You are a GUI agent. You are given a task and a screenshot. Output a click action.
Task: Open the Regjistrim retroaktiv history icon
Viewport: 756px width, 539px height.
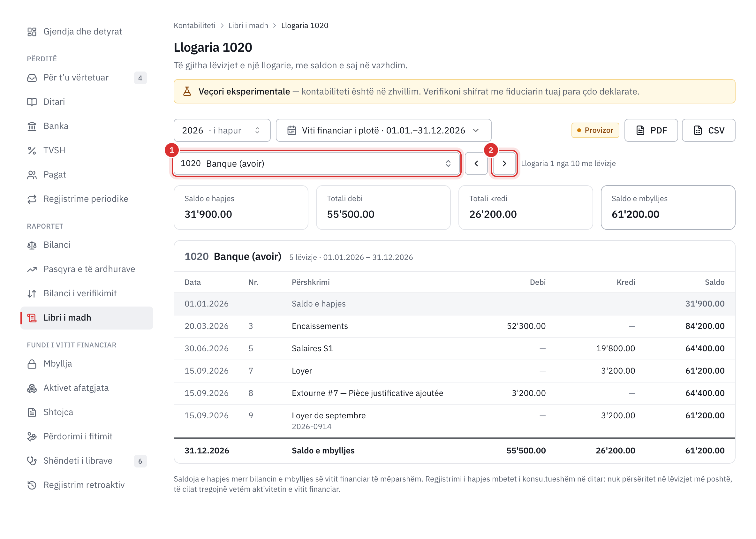click(x=32, y=485)
